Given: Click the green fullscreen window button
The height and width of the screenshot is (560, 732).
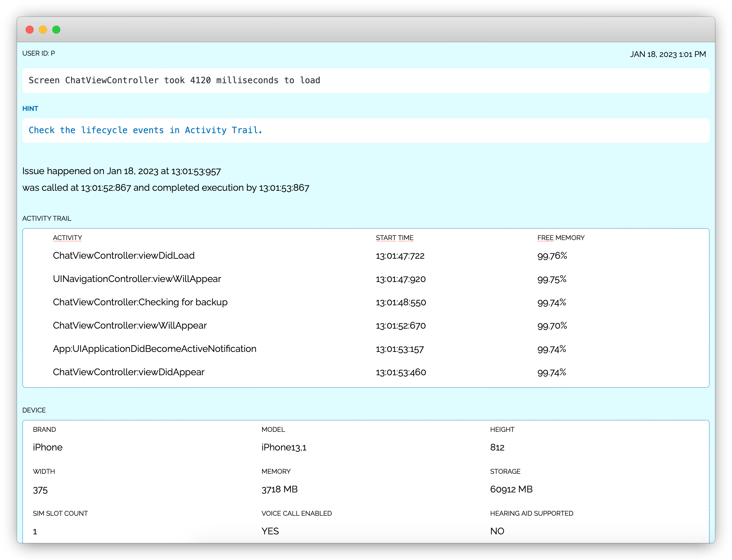Looking at the screenshot, I should pyautogui.click(x=56, y=30).
